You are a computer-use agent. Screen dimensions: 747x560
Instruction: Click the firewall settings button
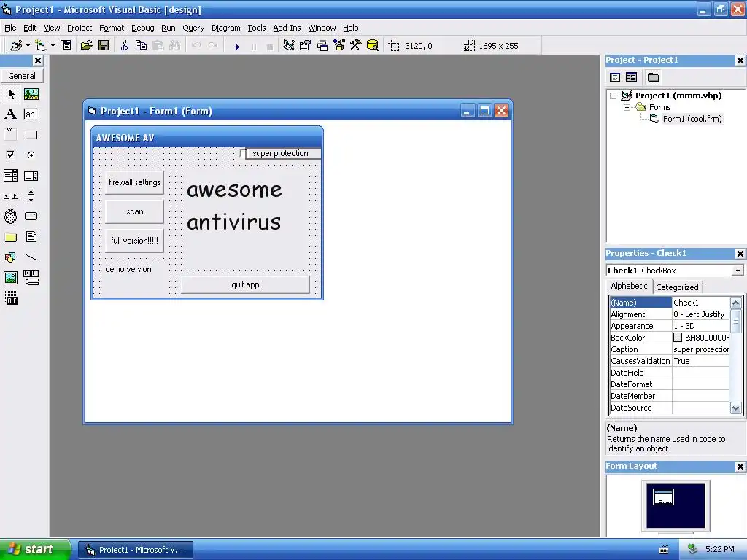134,182
